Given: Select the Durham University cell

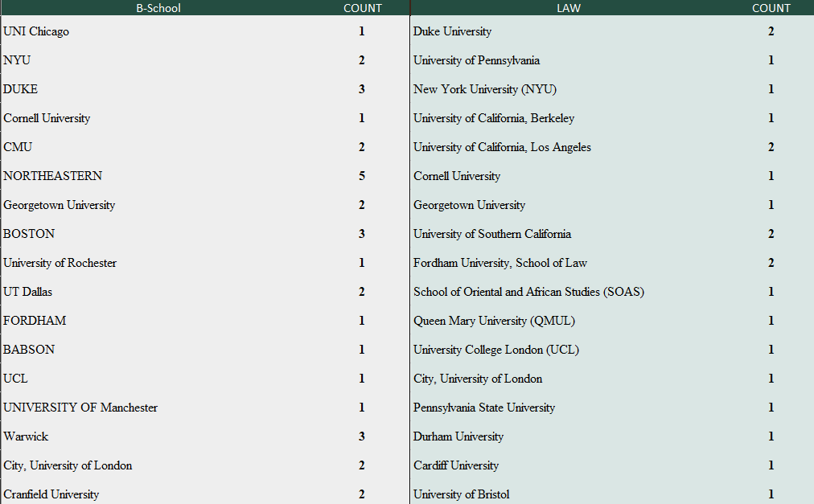Looking at the screenshot, I should (x=458, y=436).
